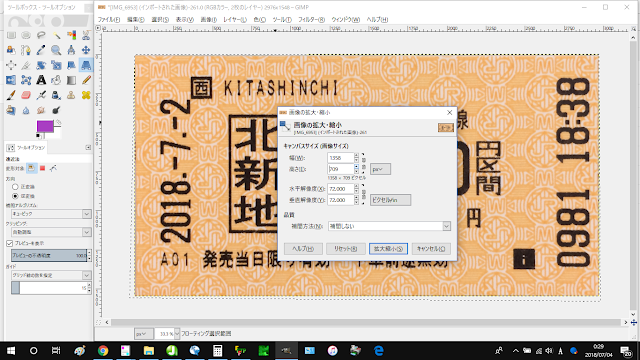Select the Smudge tool
This screenshot has width=640, height=360.
click(x=41, y=110)
